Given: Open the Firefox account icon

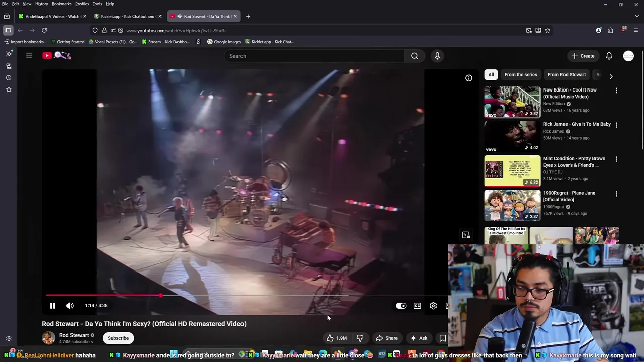Looking at the screenshot, I should 598,30.
